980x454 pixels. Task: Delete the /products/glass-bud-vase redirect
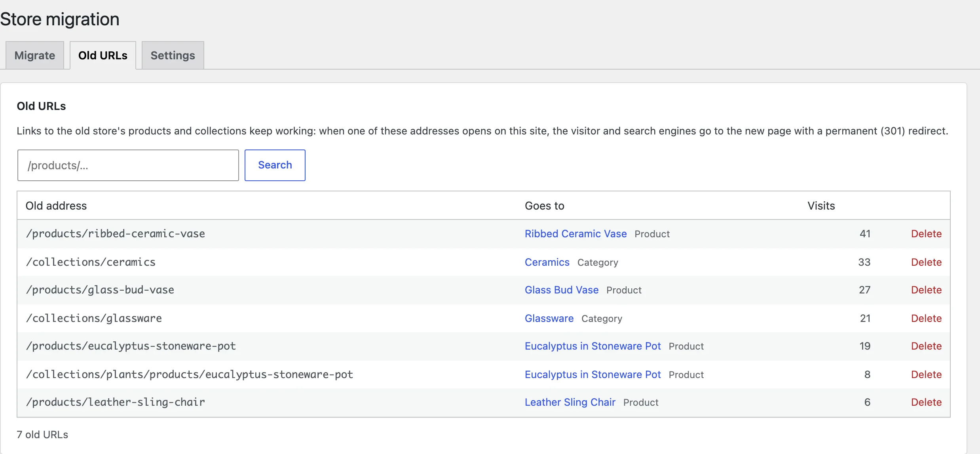[x=926, y=290]
